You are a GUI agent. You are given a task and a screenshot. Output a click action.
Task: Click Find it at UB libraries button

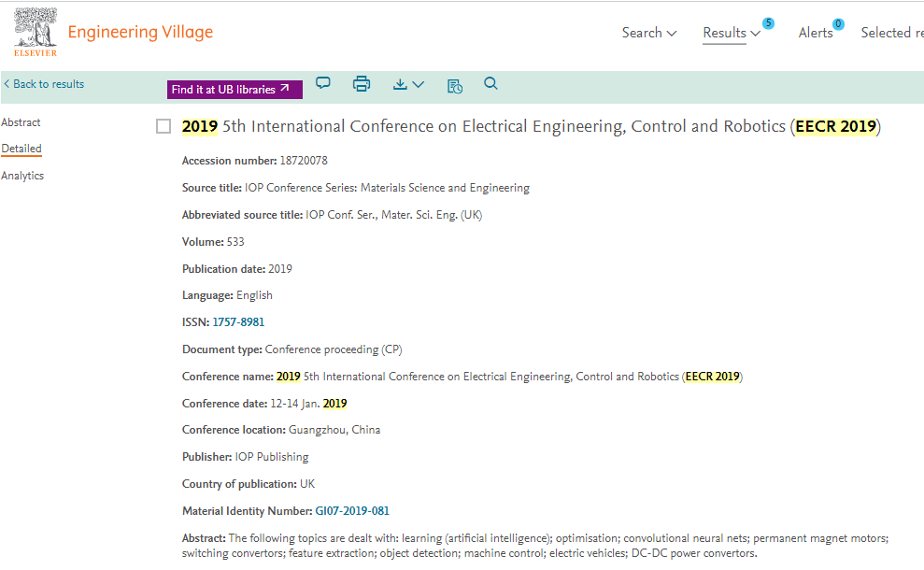pos(235,90)
